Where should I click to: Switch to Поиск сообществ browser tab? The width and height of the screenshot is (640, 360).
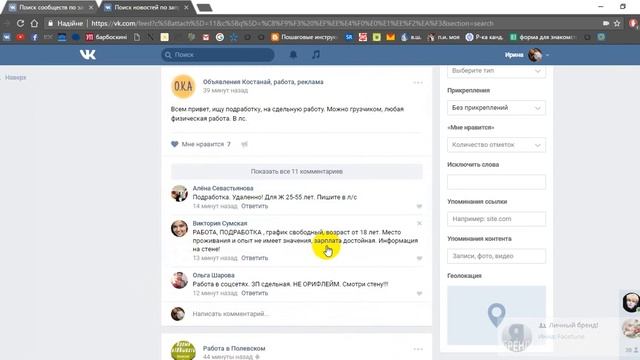pos(51,7)
